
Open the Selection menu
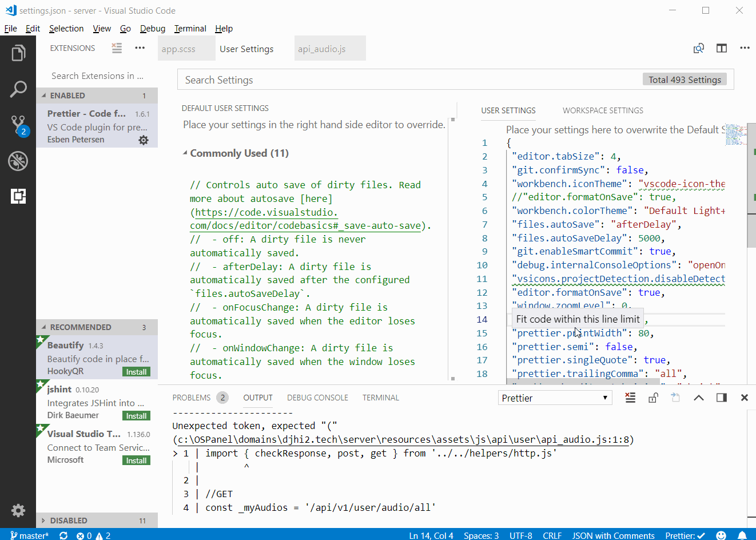(66, 29)
